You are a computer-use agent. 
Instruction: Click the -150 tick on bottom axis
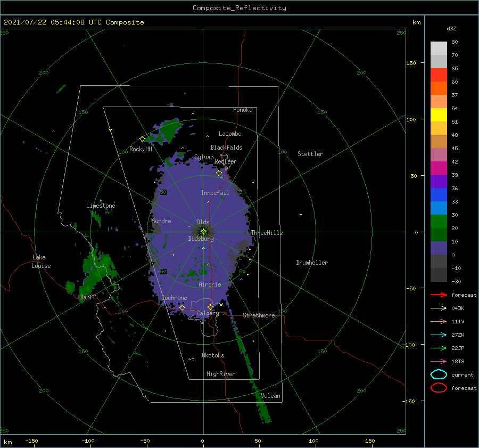[32, 441]
